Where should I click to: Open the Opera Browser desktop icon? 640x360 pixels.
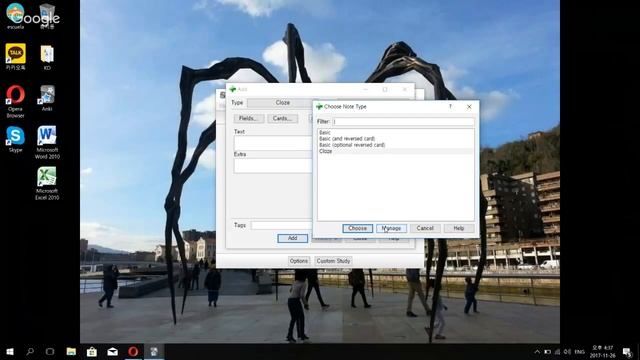[16, 101]
